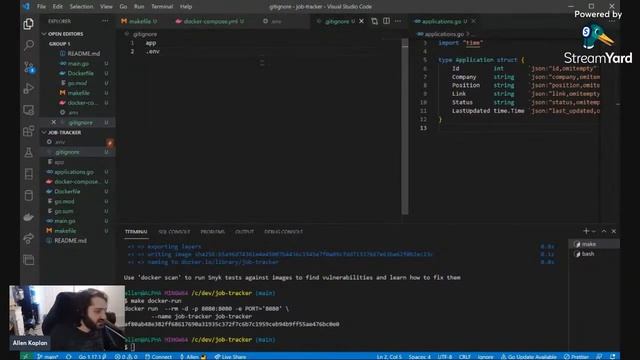Screen dimensions: 640x360
Task: Switch to applications.go editor tab
Action: point(441,21)
